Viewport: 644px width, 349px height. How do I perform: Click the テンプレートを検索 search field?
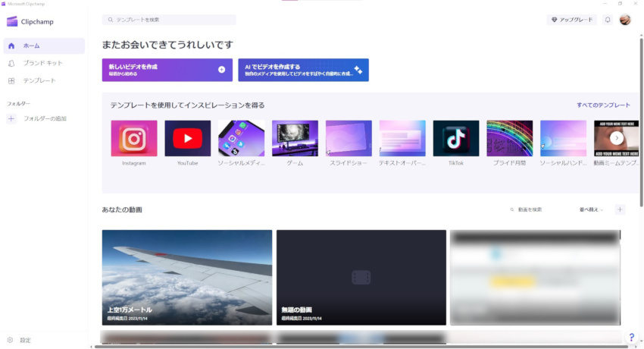click(x=169, y=20)
